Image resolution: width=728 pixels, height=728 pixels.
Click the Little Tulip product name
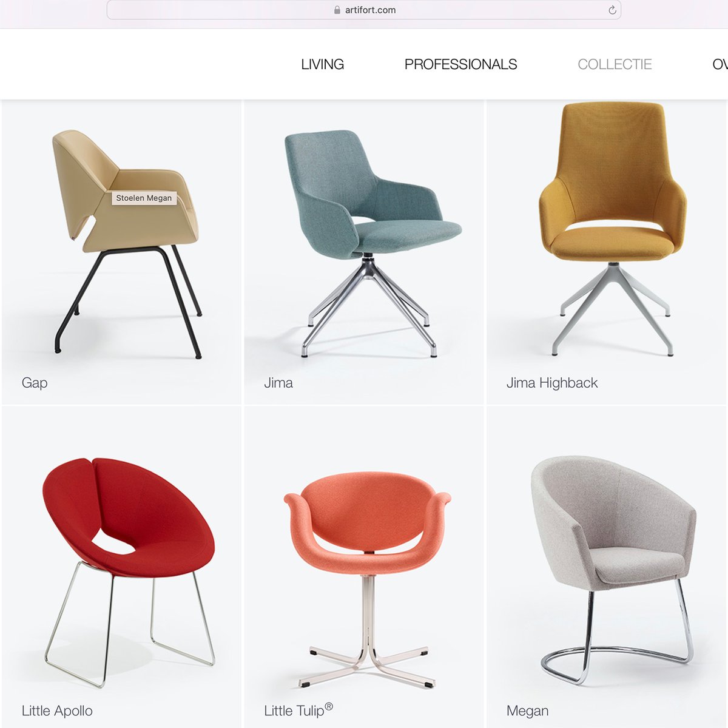(298, 710)
